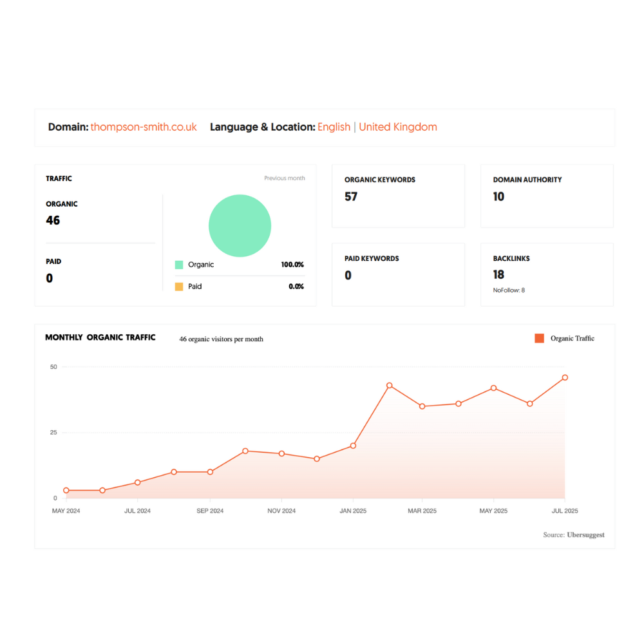Click the Organic Keywords card showing 57
Image resolution: width=644 pixels, height=644 pixels.
coord(398,196)
